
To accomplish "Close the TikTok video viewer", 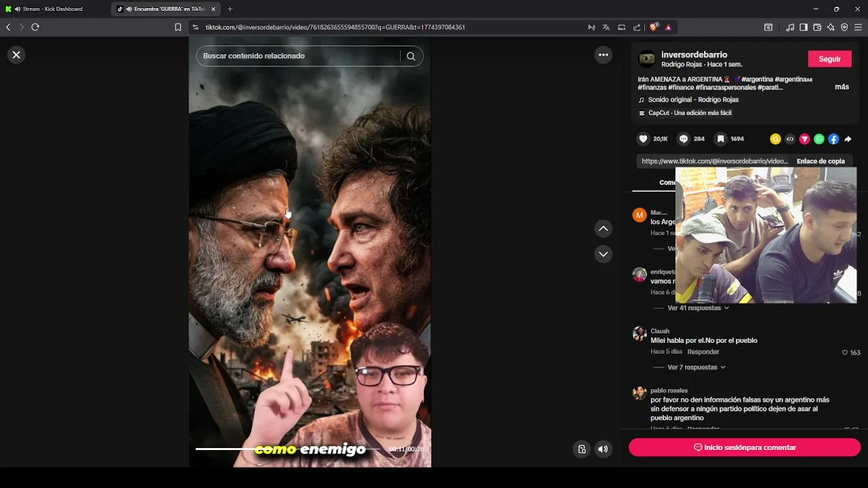I will tap(16, 55).
